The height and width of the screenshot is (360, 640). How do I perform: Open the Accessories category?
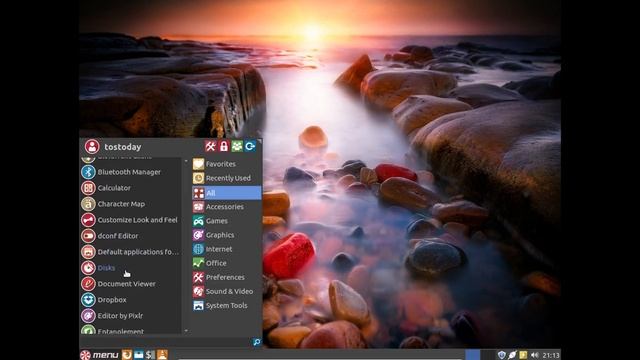tap(227, 207)
